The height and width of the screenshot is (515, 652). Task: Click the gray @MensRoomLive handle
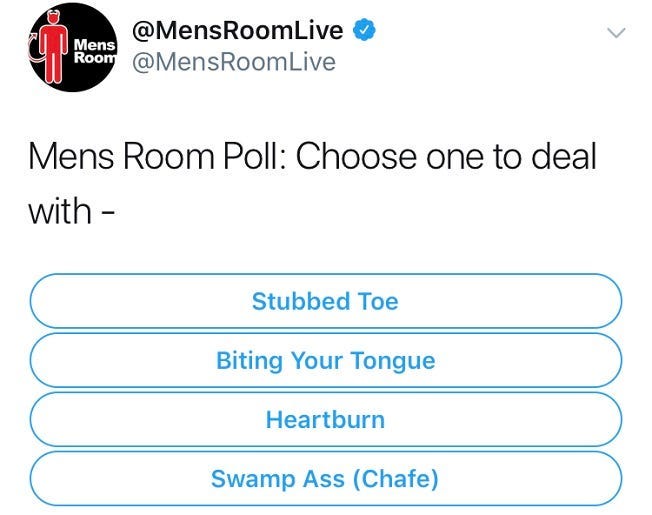[x=234, y=62]
